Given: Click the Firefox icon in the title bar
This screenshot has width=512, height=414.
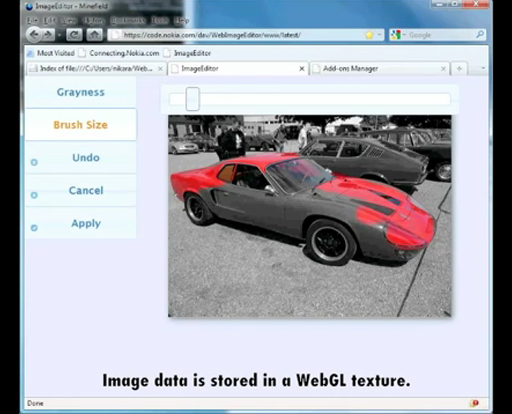Looking at the screenshot, I should (x=29, y=6).
